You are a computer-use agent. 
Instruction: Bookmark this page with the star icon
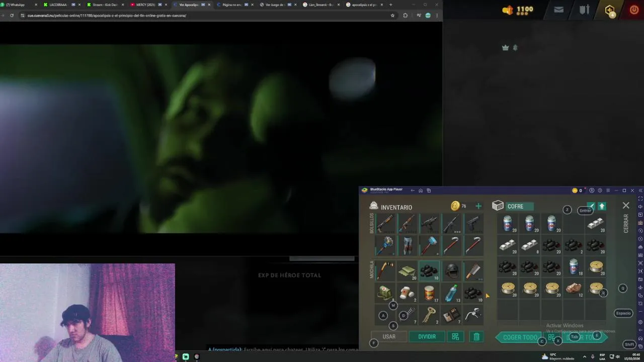[392, 16]
